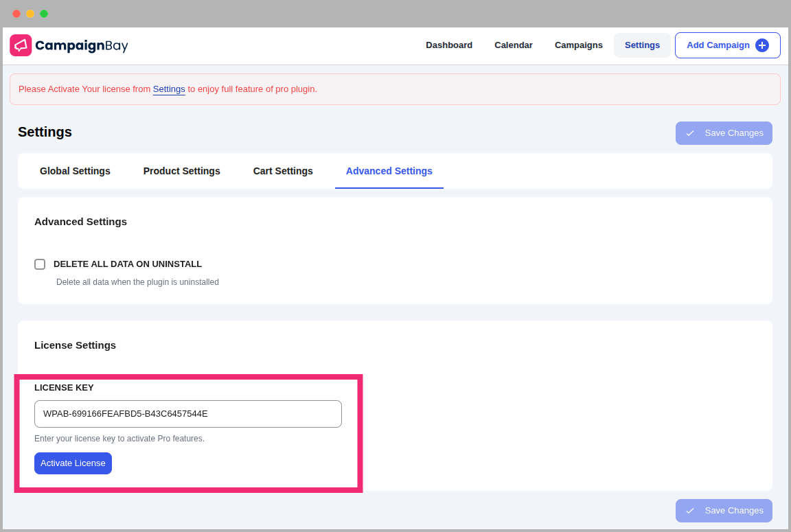This screenshot has width=791, height=532.
Task: Open the Campaigns page
Action: pos(579,45)
